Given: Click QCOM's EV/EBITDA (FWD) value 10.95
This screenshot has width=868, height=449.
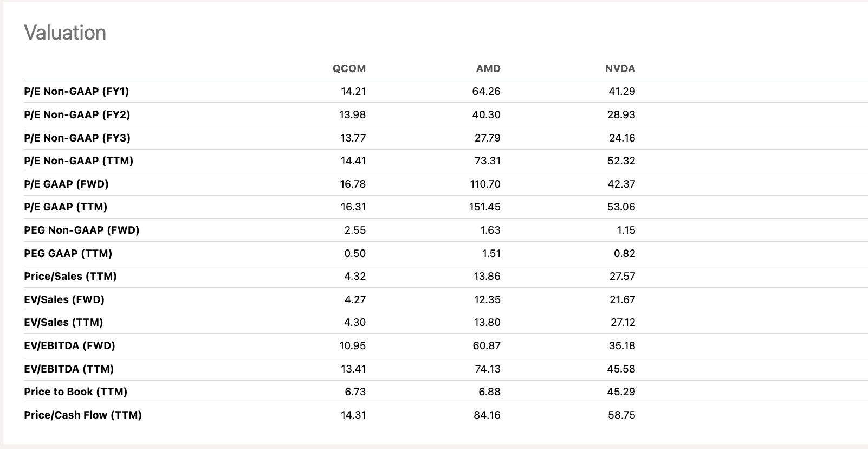Looking at the screenshot, I should (x=353, y=346).
